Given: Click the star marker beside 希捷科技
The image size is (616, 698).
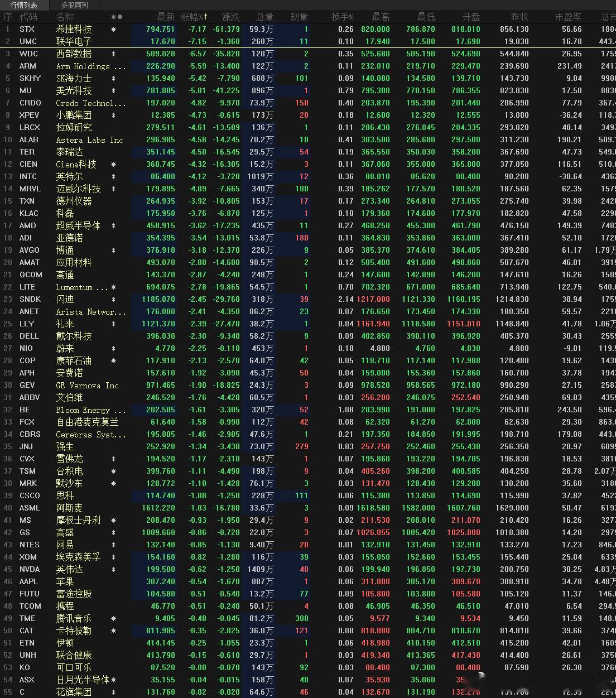Looking at the screenshot, I should pos(114,29).
